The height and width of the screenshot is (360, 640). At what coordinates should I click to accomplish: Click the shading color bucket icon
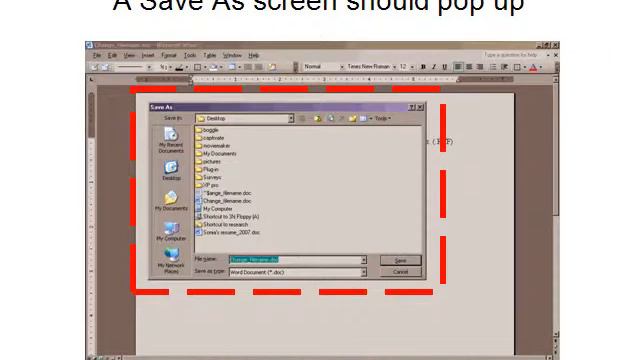coord(213,67)
